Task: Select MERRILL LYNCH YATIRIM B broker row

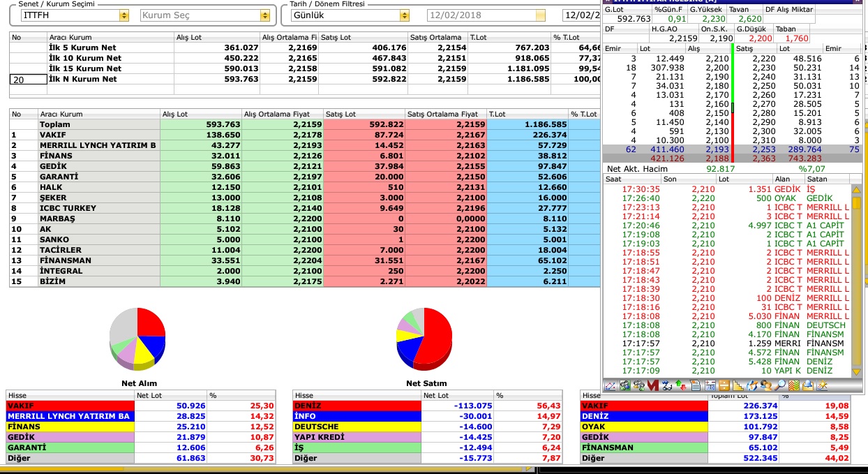Action: (305, 145)
